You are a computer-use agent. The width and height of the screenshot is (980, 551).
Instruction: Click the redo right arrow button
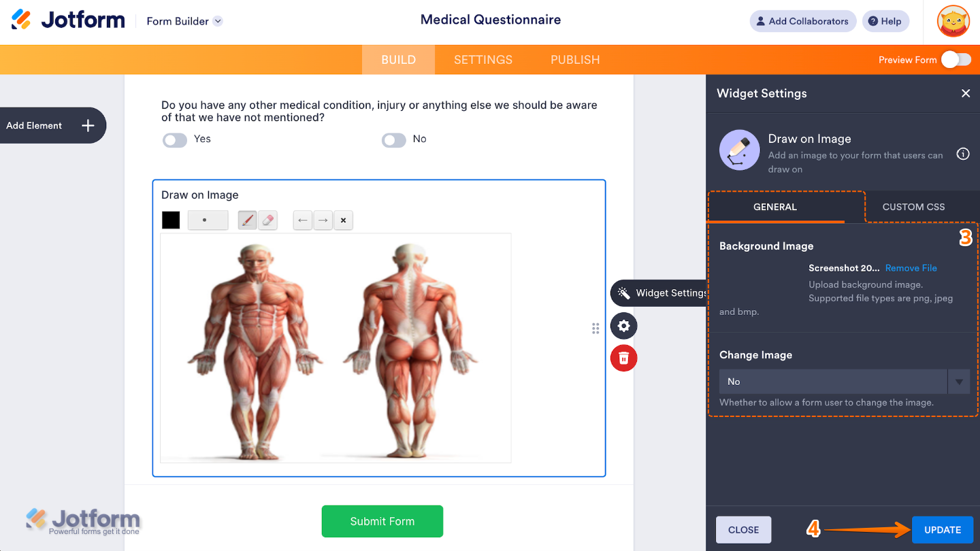tap(323, 220)
